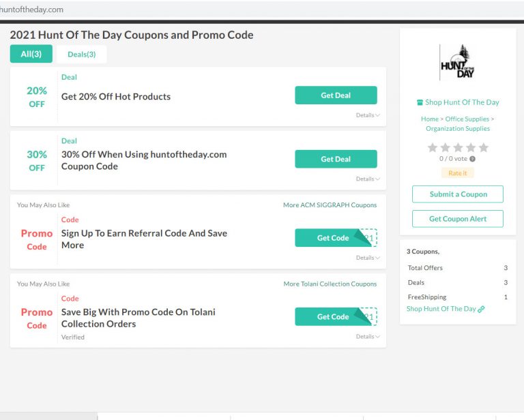Select the third rating star
Viewport: 524px width, 420px height.
tap(458, 147)
